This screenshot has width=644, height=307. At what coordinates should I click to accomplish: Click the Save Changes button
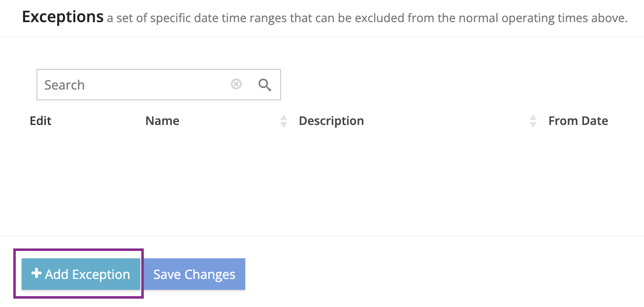(194, 274)
